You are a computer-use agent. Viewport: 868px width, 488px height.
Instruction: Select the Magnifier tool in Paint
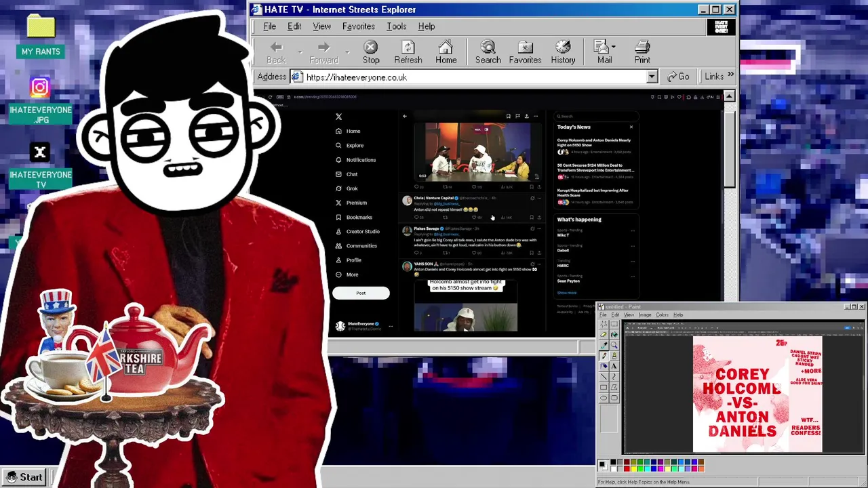coord(614,345)
